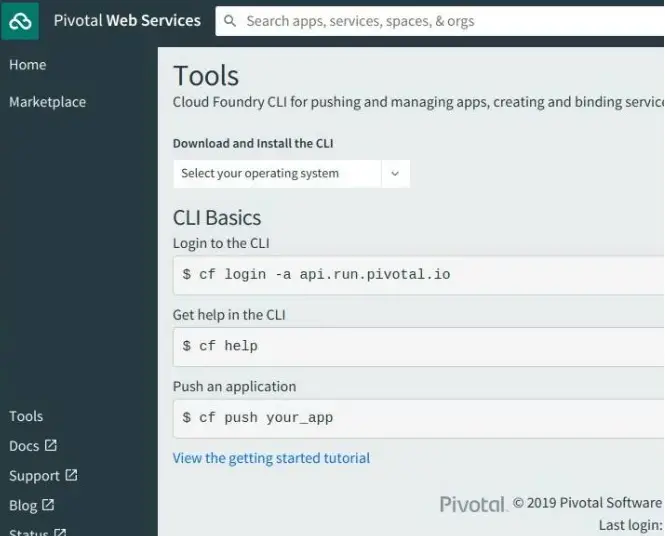Image resolution: width=665 pixels, height=536 pixels.
Task: Open Home in the sidebar
Action: [28, 65]
